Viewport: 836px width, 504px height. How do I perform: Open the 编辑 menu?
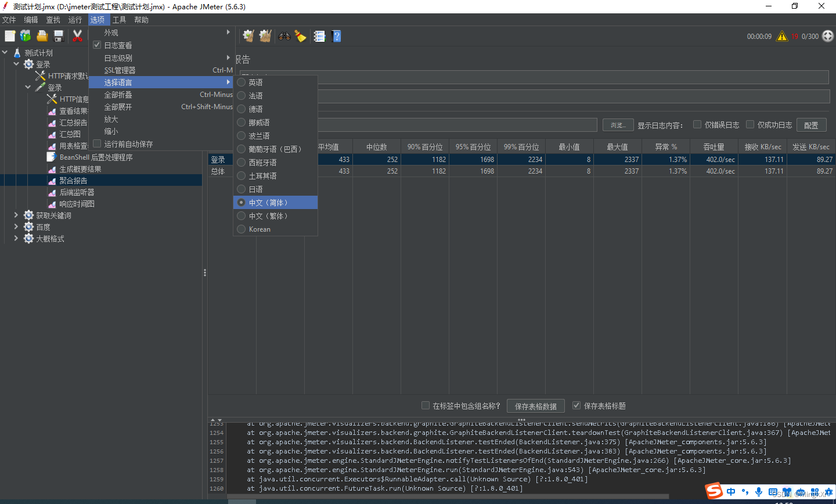tap(31, 20)
